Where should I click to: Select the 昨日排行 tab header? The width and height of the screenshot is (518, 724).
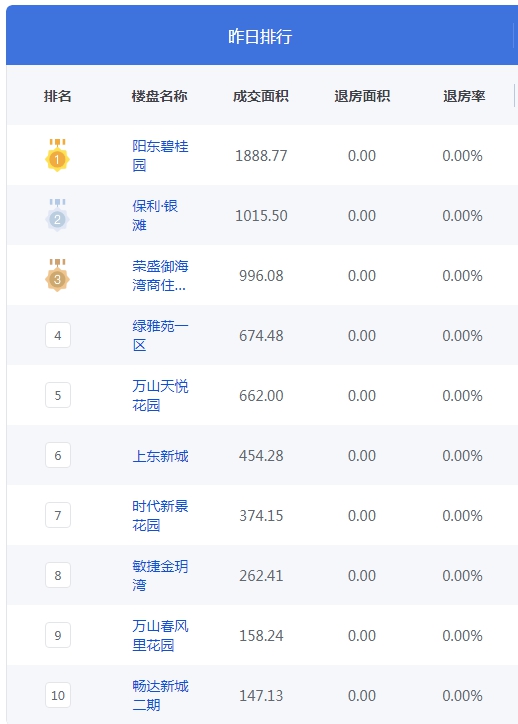(x=260, y=36)
